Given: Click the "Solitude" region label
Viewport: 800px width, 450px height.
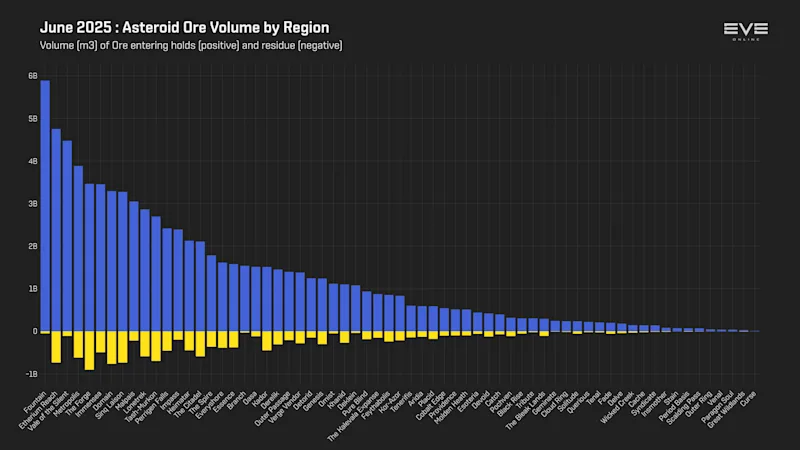Looking at the screenshot, I should click(x=568, y=402).
